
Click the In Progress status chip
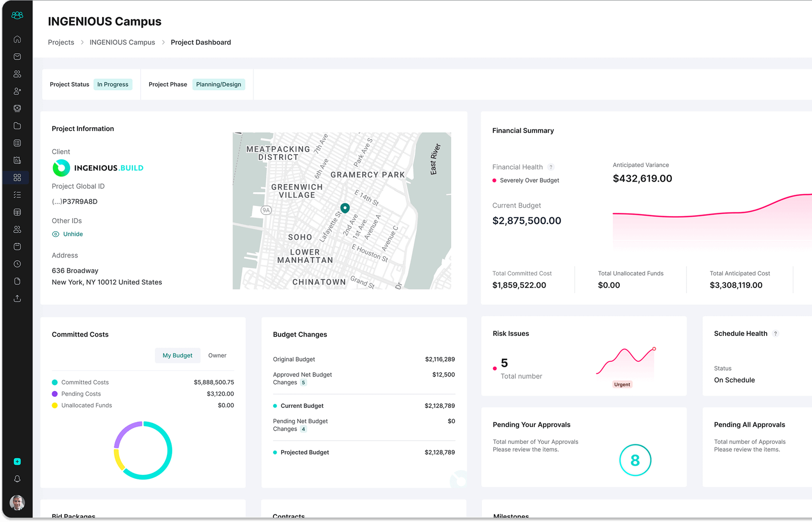coord(113,84)
